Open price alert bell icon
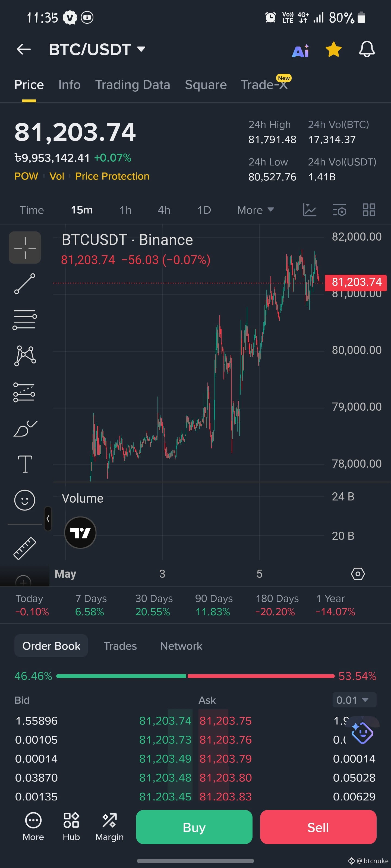Image resolution: width=391 pixels, height=868 pixels. coord(367,50)
